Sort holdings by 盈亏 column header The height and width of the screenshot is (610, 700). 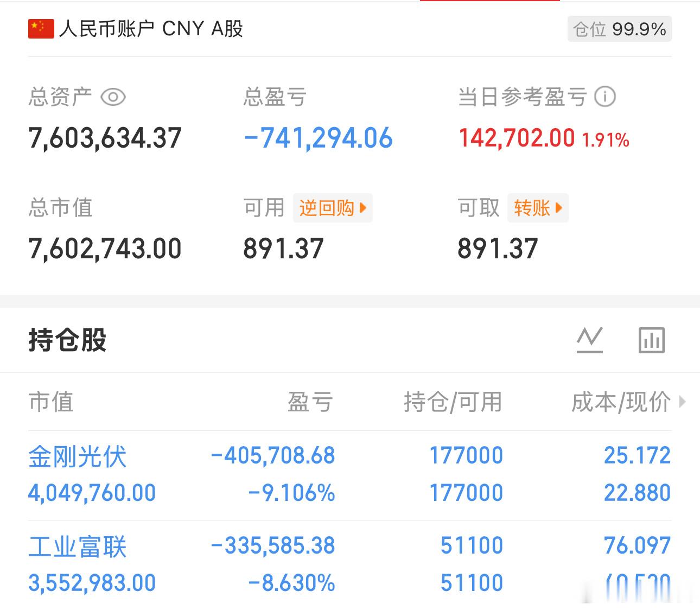click(x=310, y=402)
